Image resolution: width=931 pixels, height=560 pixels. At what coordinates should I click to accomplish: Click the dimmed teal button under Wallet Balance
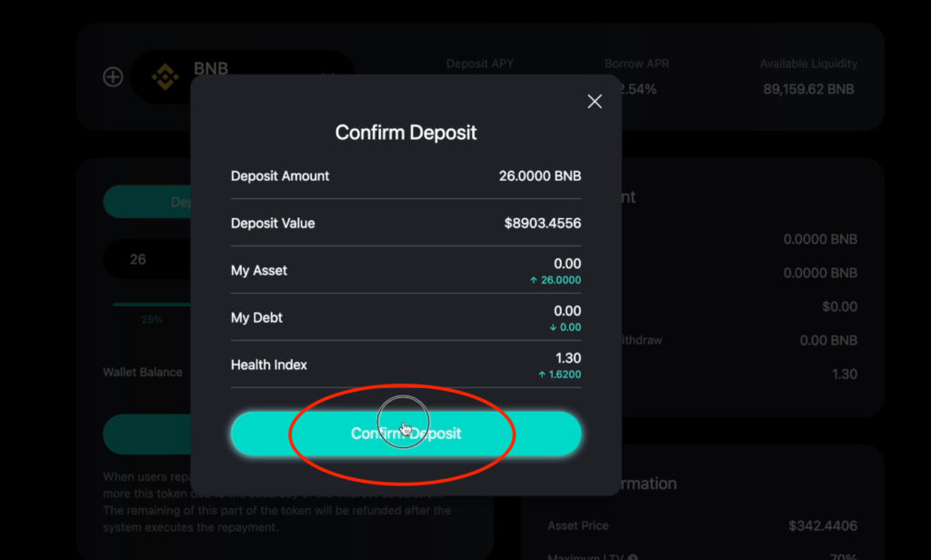[x=147, y=435]
